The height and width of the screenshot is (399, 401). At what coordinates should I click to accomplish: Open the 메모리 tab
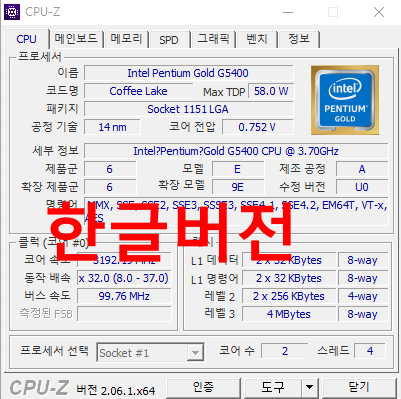click(x=126, y=39)
